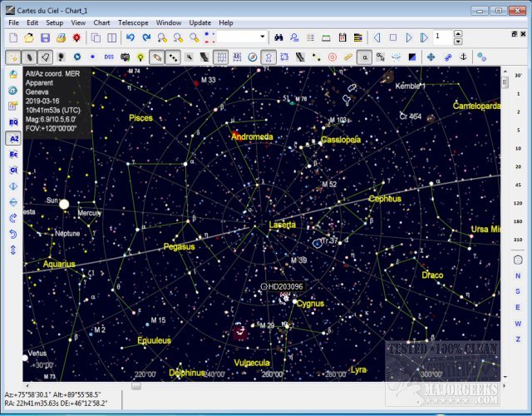This screenshot has height=416, width=532.
Task: Open the Telescope menu
Action: 133,22
